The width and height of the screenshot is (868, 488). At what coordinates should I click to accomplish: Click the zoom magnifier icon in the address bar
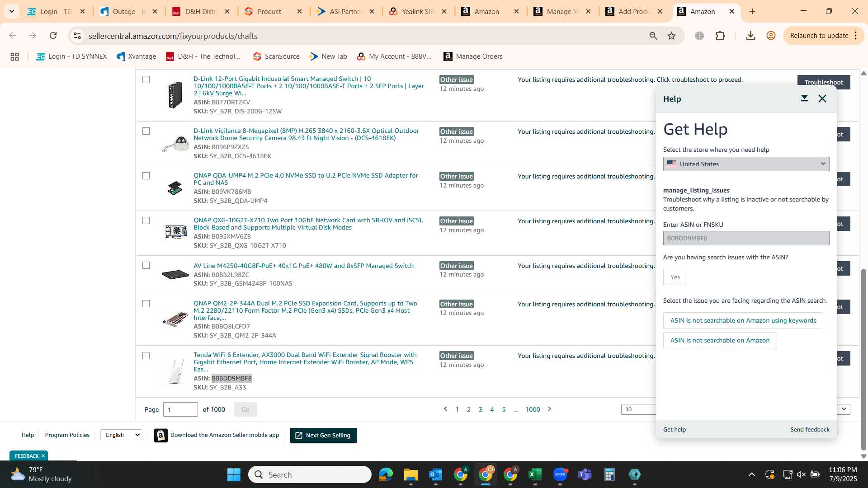tap(653, 36)
